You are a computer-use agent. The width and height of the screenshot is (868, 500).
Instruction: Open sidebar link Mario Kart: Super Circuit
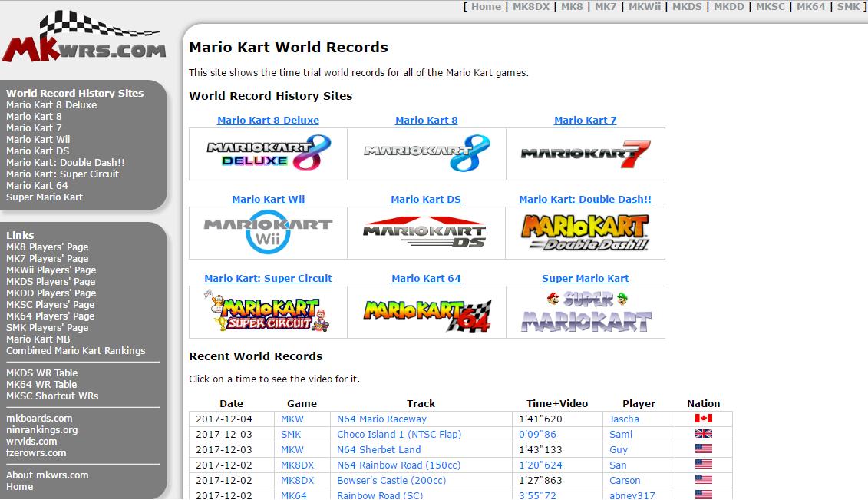[63, 174]
